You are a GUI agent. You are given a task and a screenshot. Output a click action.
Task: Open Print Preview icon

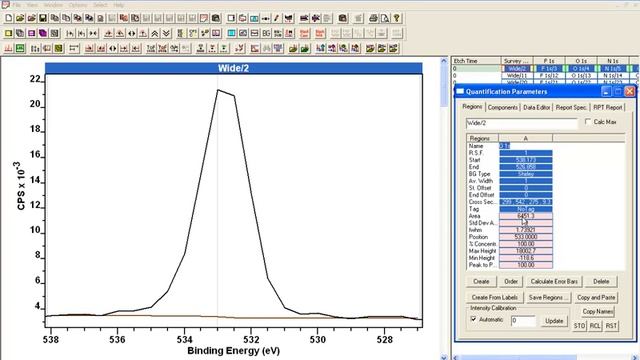[385, 18]
